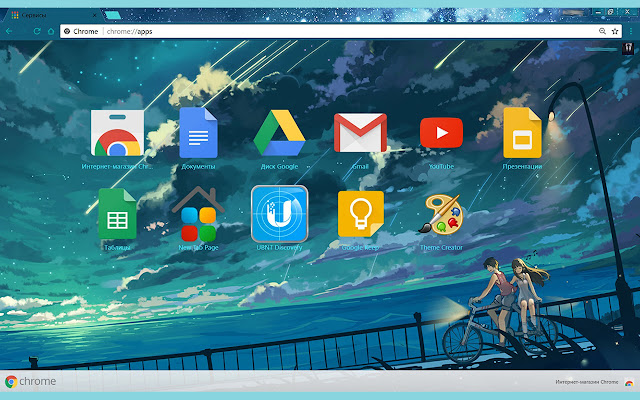Screen dimensions: 640x400
Task: Click the UBNT Discovery label text
Action: 279,247
